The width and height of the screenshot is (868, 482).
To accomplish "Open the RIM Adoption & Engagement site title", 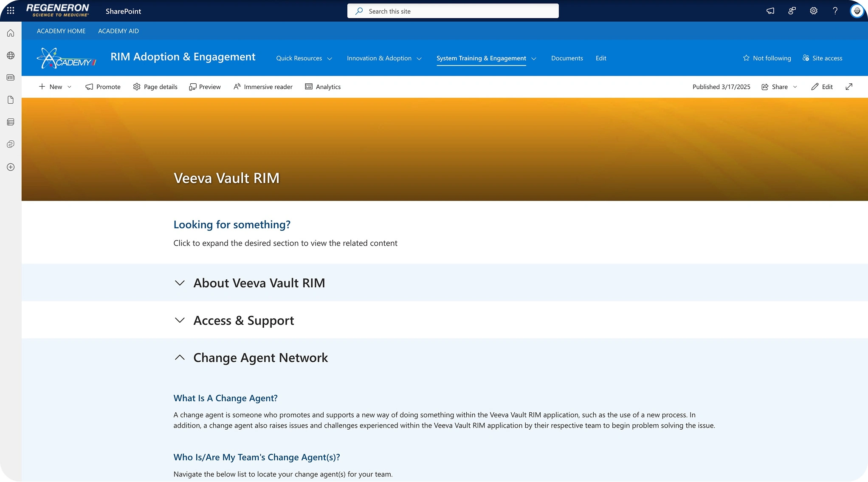I will coord(183,57).
